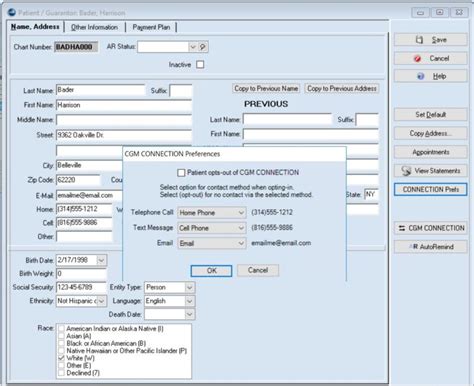The image size is (474, 386).
Task: Click the Zip Code field 62220
Action: 78,180
